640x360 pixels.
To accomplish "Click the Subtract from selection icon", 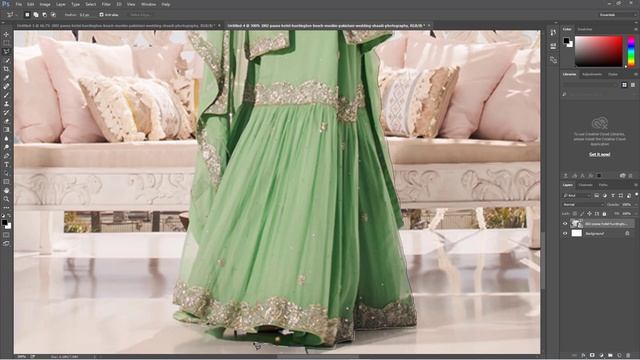I will pos(44,15).
